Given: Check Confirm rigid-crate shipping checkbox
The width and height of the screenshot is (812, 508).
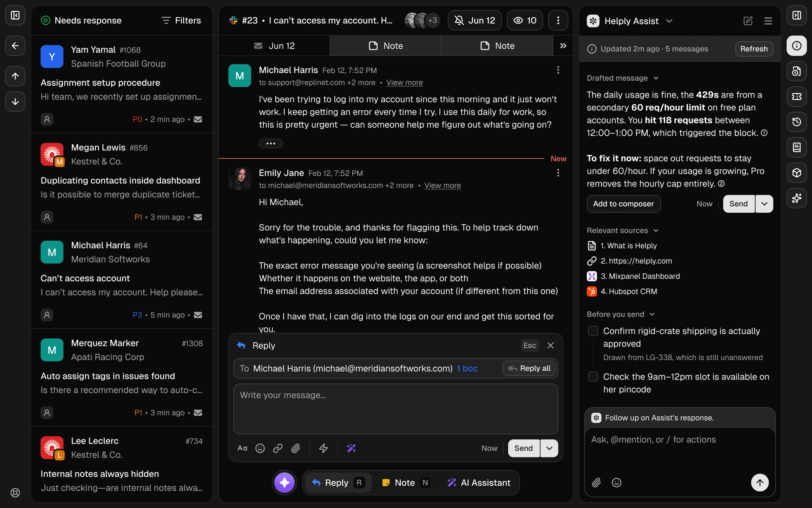Looking at the screenshot, I should click(593, 331).
